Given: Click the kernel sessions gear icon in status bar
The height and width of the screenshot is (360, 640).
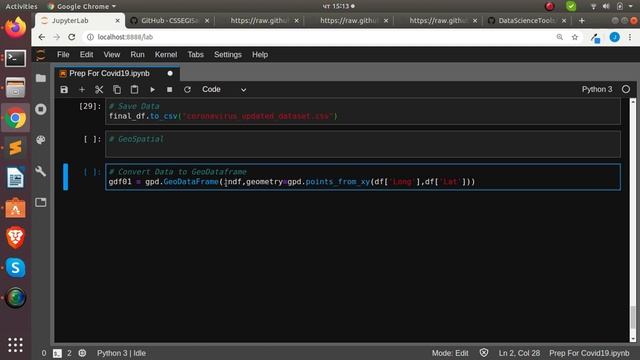Looking at the screenshot, I should pyautogui.click(x=82, y=353).
